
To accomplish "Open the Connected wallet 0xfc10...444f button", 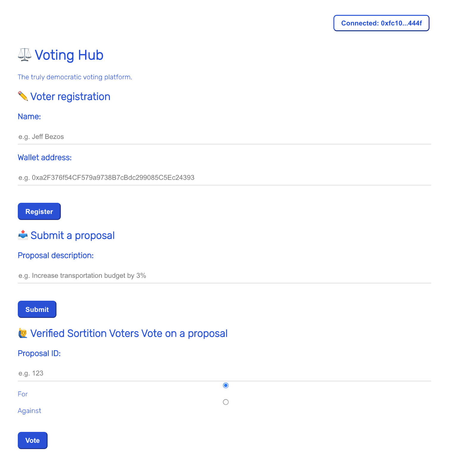I will point(381,23).
